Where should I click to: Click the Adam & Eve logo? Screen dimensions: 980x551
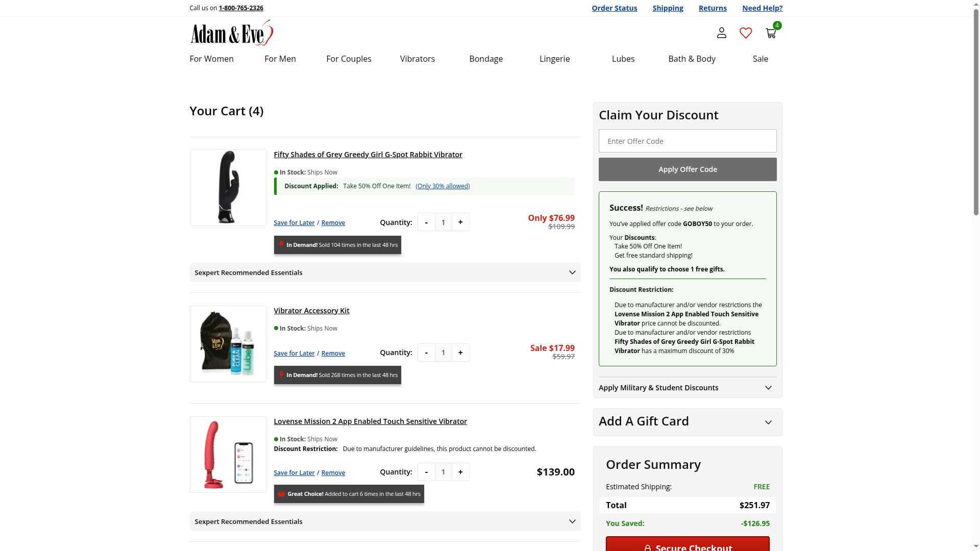click(x=232, y=33)
